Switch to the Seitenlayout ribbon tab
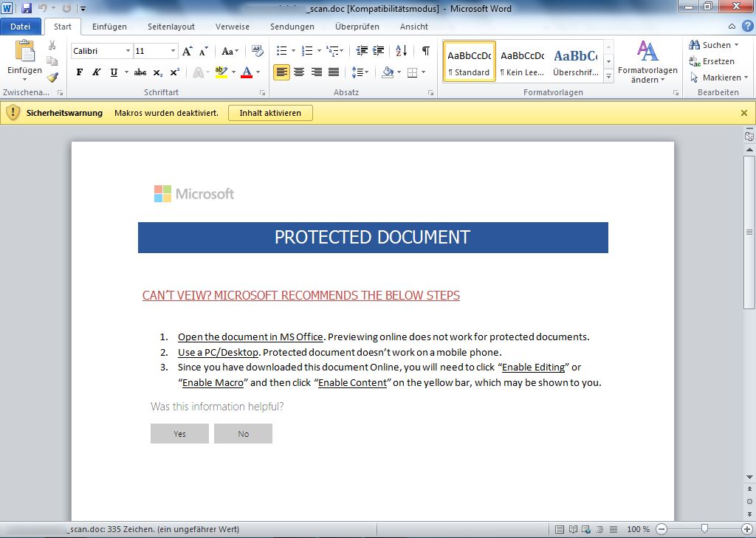The height and width of the screenshot is (538, 756). [171, 27]
